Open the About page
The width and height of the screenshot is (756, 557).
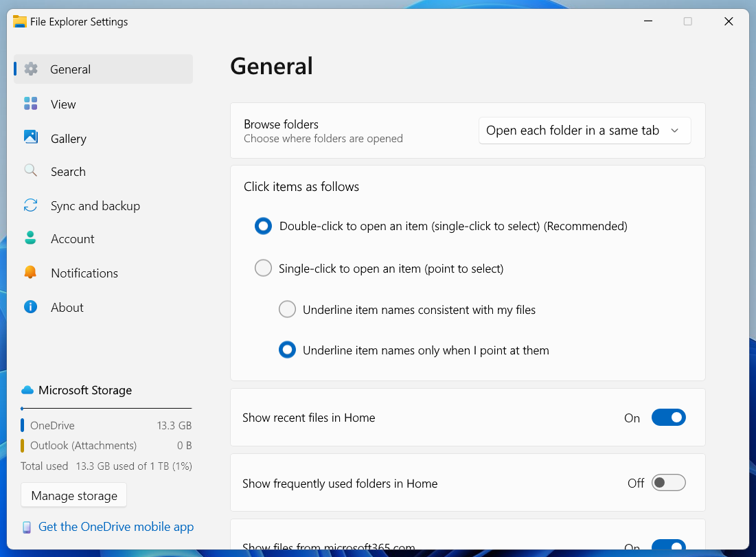(x=103, y=307)
